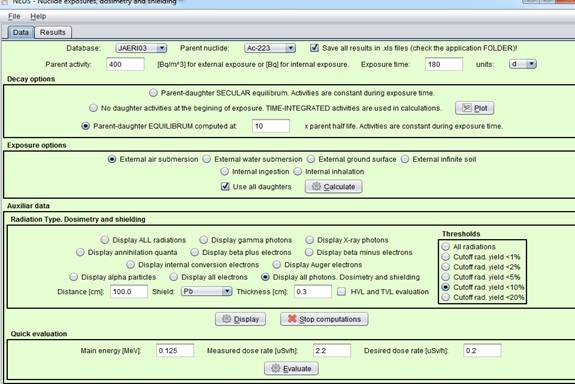Click the parent half life multiplier field
The width and height of the screenshot is (575, 384).
click(271, 126)
